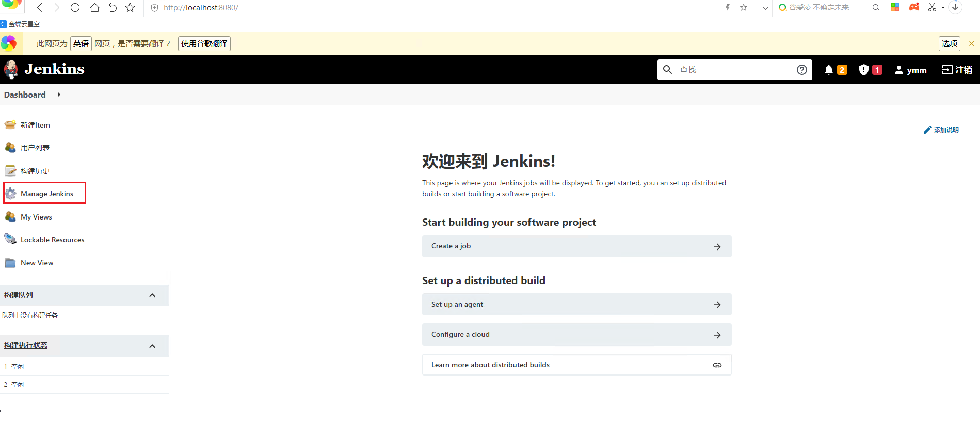The width and height of the screenshot is (980, 422).
Task: Open the 英语 language selector
Action: click(x=81, y=44)
